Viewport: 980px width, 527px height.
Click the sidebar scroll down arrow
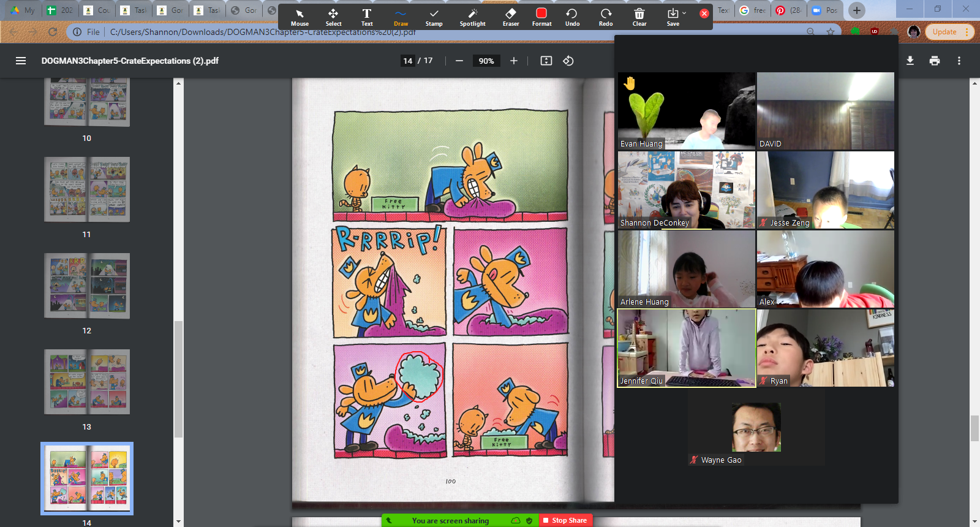(178, 521)
